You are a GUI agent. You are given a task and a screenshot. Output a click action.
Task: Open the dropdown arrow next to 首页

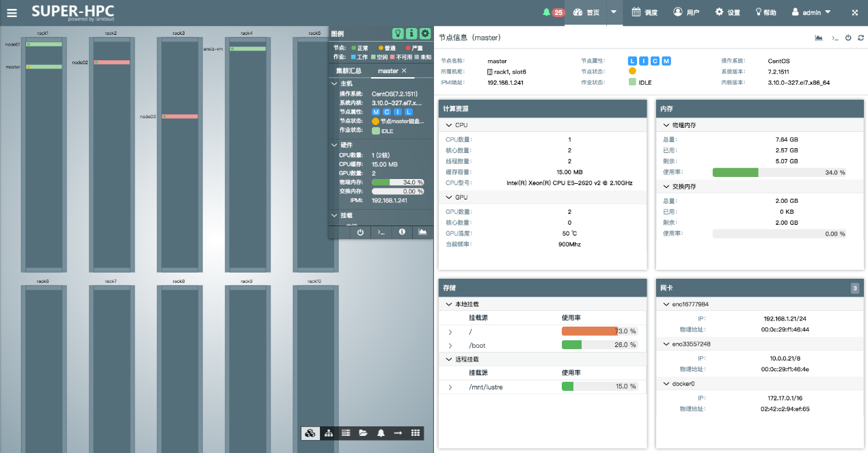(613, 12)
